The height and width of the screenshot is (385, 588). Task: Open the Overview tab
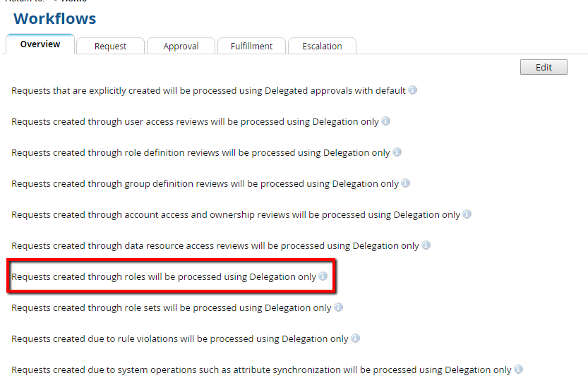pos(40,44)
